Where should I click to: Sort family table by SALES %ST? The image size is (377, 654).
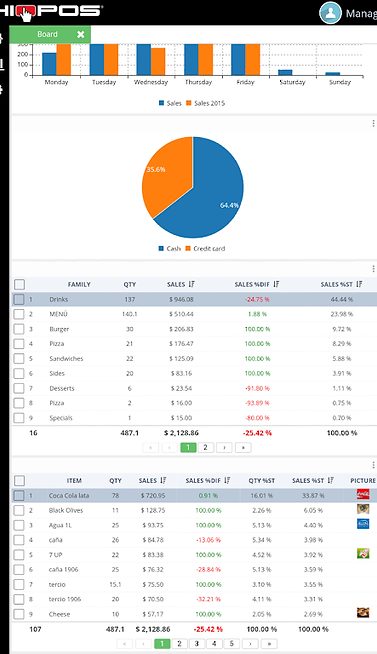point(359,284)
